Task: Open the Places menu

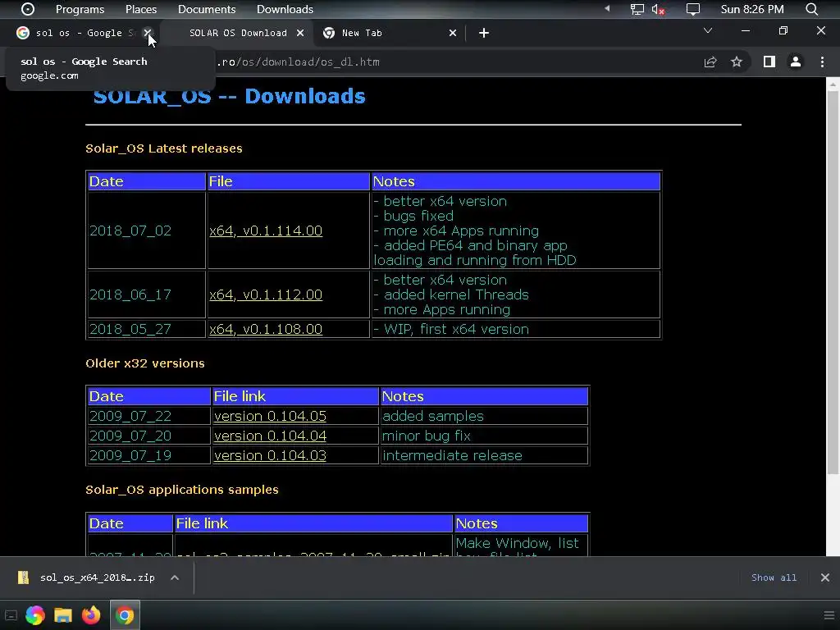Action: (x=141, y=9)
